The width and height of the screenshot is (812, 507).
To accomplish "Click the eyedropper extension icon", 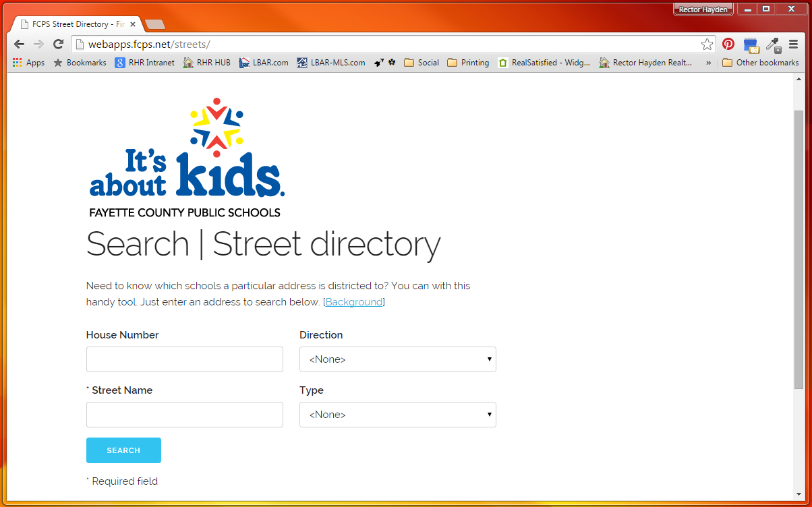I will click(x=773, y=45).
